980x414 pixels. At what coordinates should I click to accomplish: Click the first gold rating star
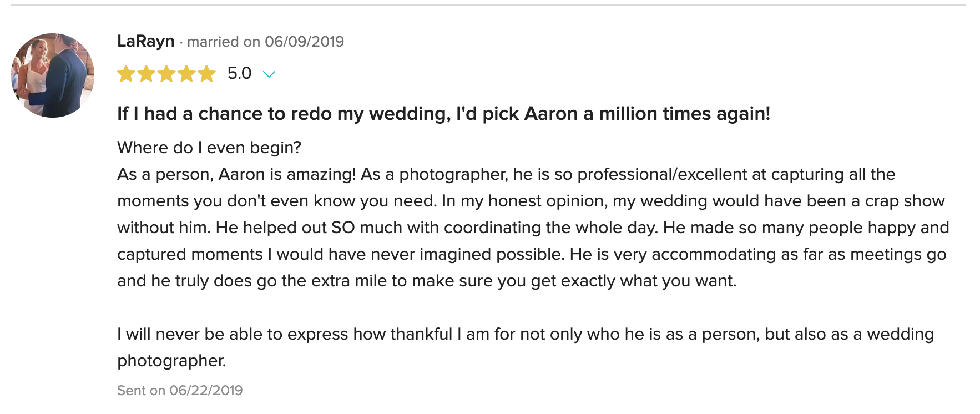click(x=126, y=74)
